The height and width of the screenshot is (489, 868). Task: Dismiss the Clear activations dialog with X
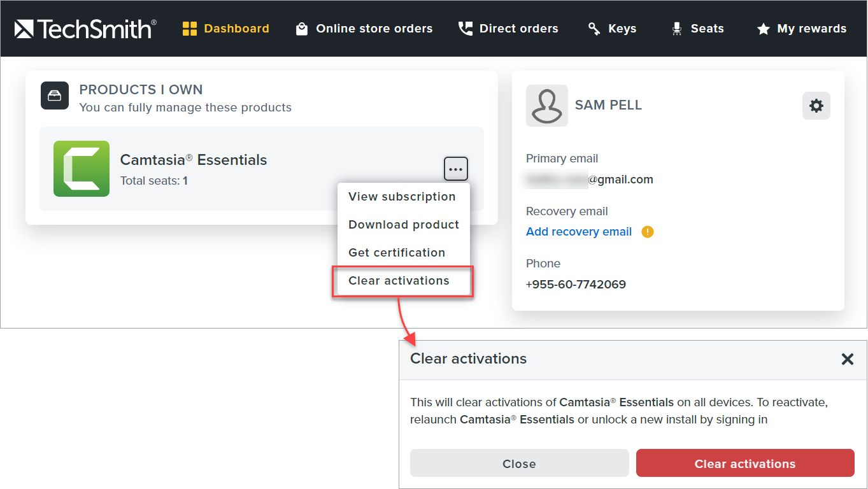(x=847, y=359)
